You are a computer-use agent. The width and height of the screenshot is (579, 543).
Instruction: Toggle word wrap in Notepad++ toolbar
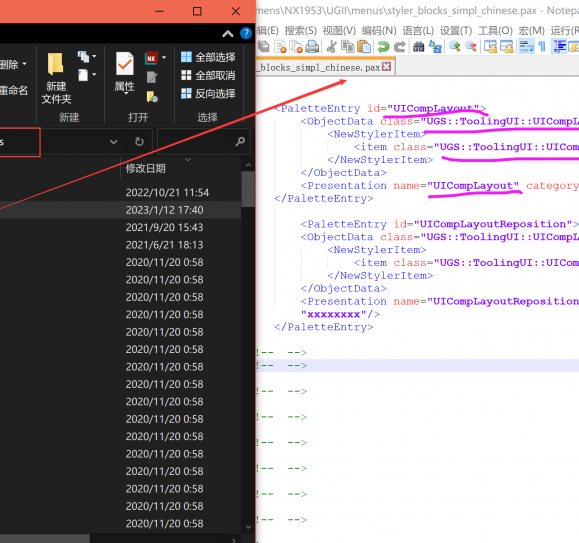coord(526,47)
